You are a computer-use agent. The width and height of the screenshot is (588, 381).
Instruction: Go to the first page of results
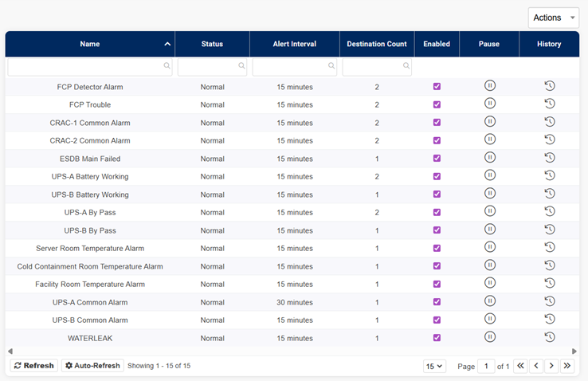(x=520, y=366)
